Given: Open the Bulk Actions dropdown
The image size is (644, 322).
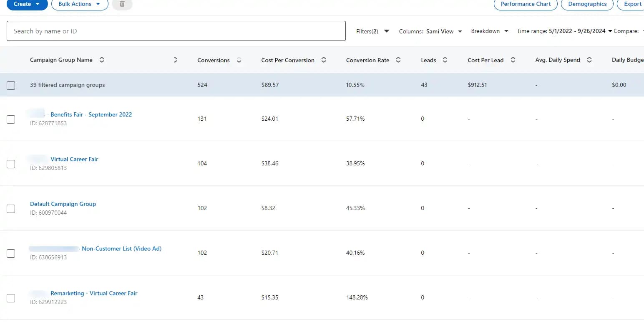Looking at the screenshot, I should click(80, 4).
